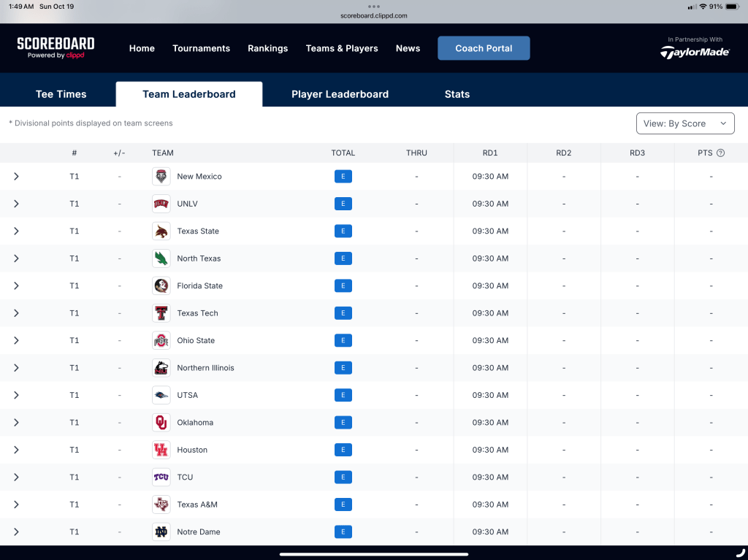The width and height of the screenshot is (748, 560).
Task: Open the Tee Times tab
Action: (61, 94)
